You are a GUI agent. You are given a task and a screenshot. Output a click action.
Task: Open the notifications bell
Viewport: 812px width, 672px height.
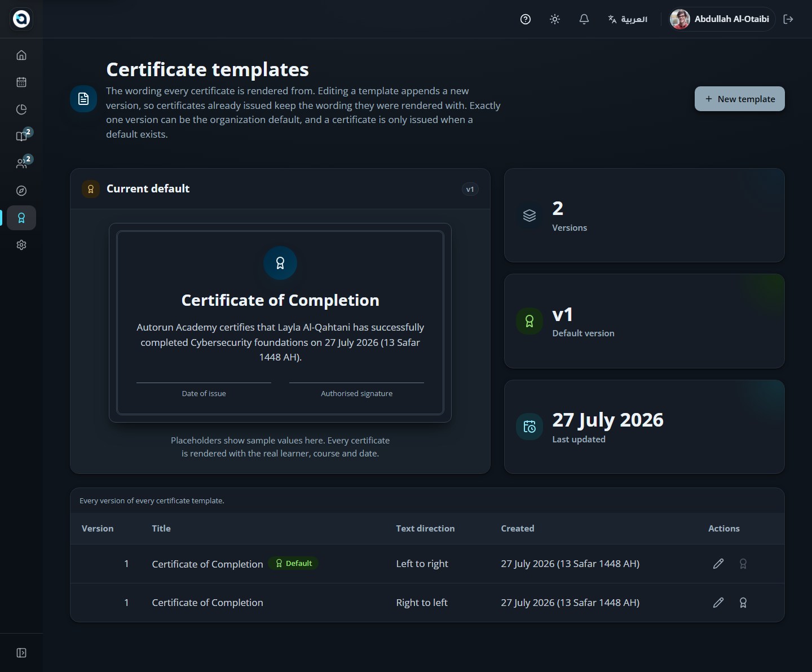click(x=584, y=19)
